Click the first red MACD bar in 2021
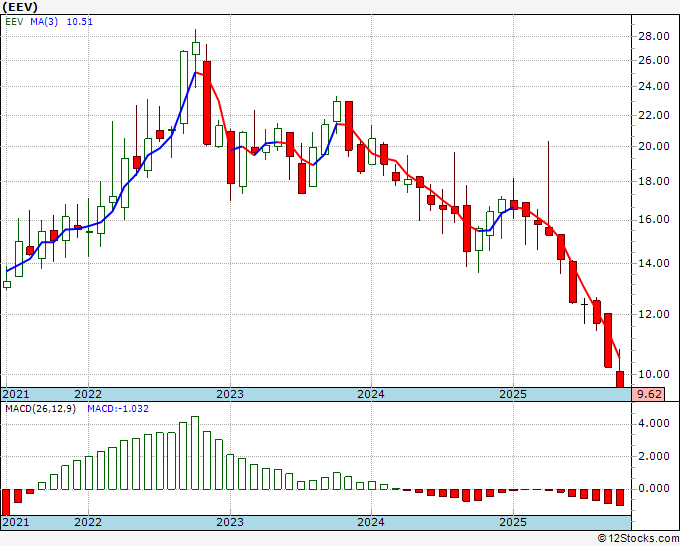This screenshot has height=546, width=680. 7,501
